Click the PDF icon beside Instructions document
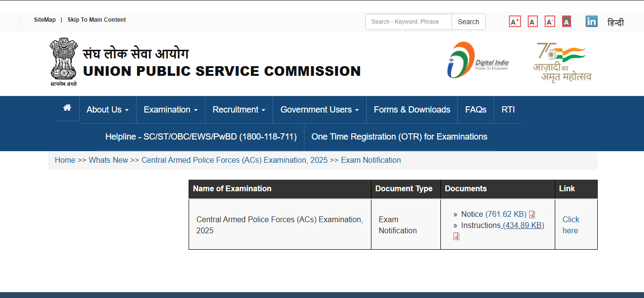 455,236
